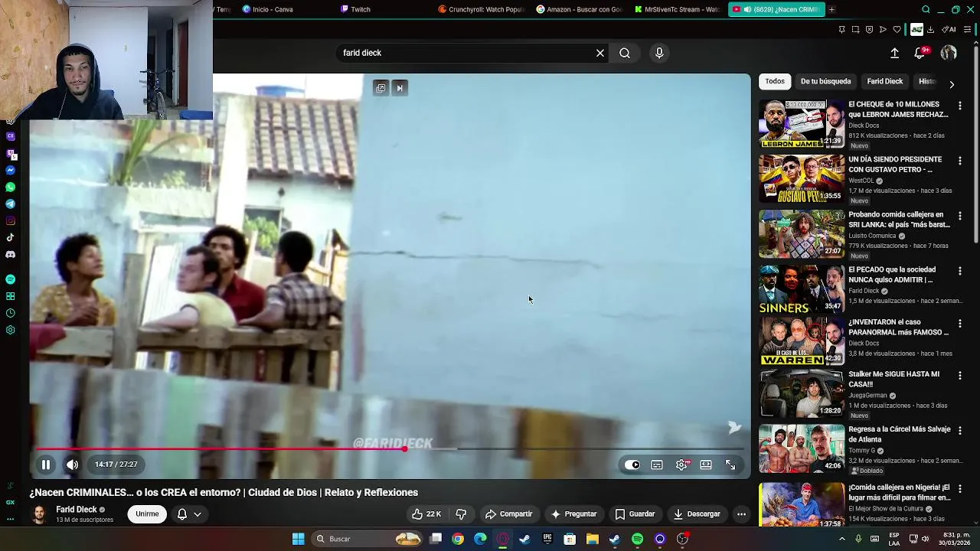980x551 pixels.
Task: Show more filter chips with right arrow
Action: pos(952,84)
